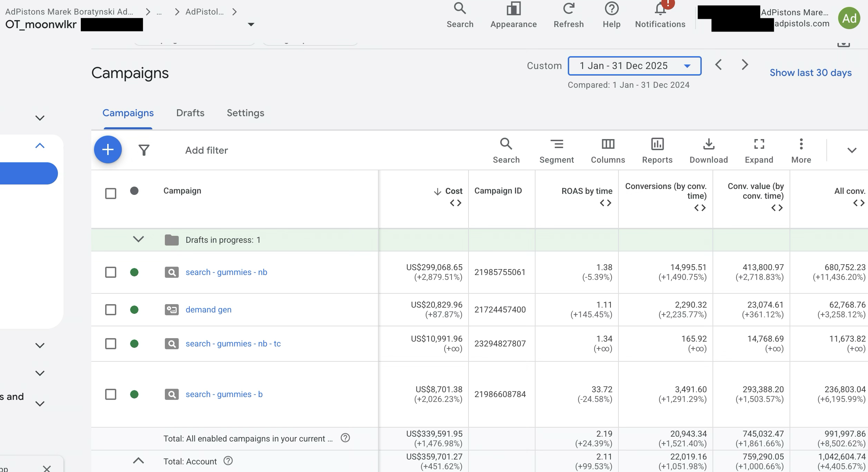Screen dimensions: 868x472
Task: Click the Download toolbar icon
Action: (709, 144)
